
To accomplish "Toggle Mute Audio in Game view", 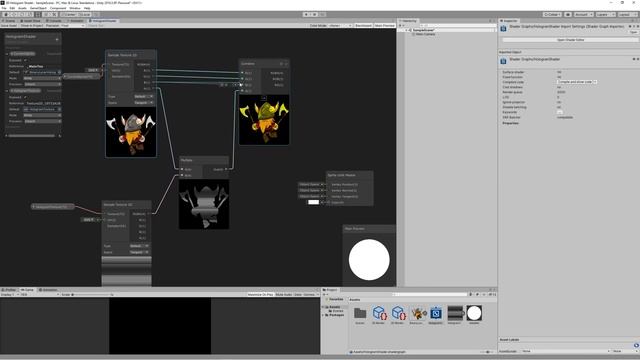I will (x=284, y=295).
